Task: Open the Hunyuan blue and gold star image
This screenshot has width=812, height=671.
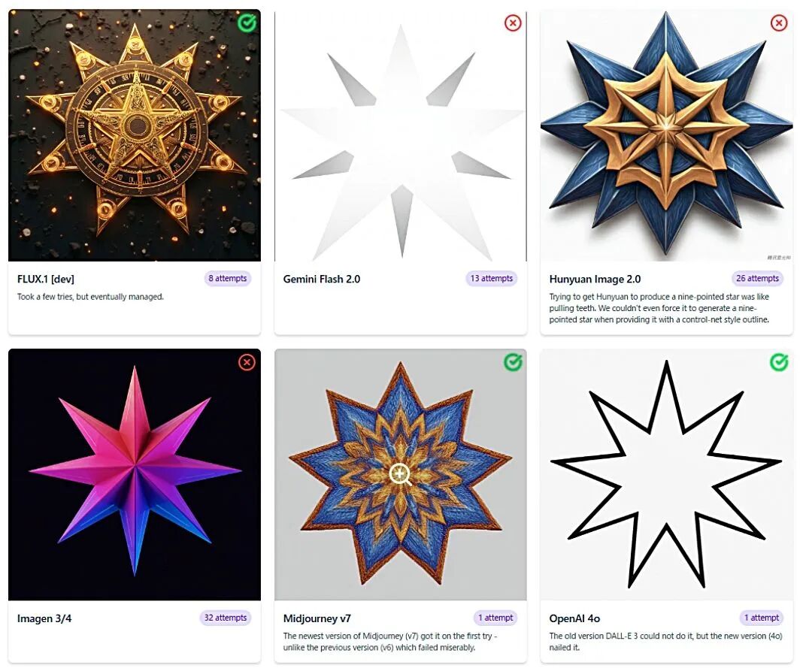Action: (x=666, y=135)
